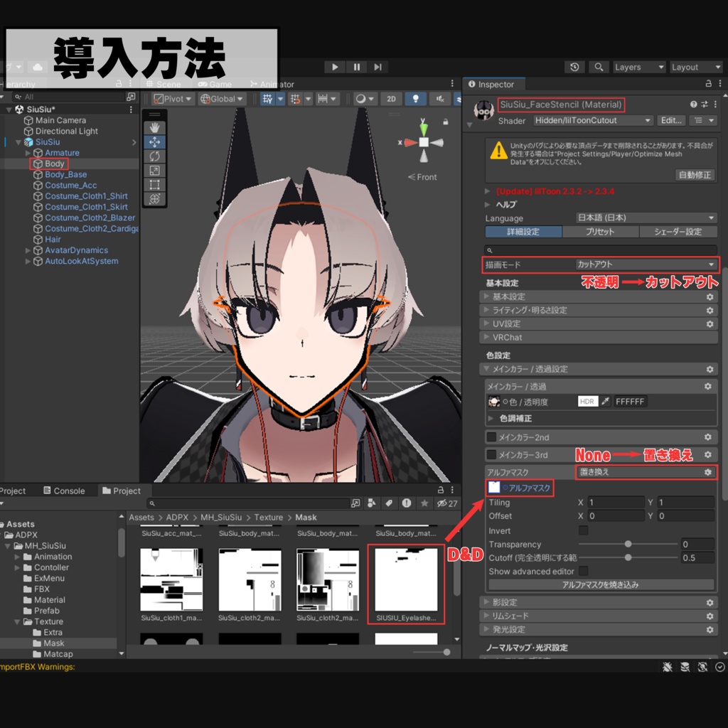The height and width of the screenshot is (728, 728).
Task: Click the Play button
Action: 335,67
